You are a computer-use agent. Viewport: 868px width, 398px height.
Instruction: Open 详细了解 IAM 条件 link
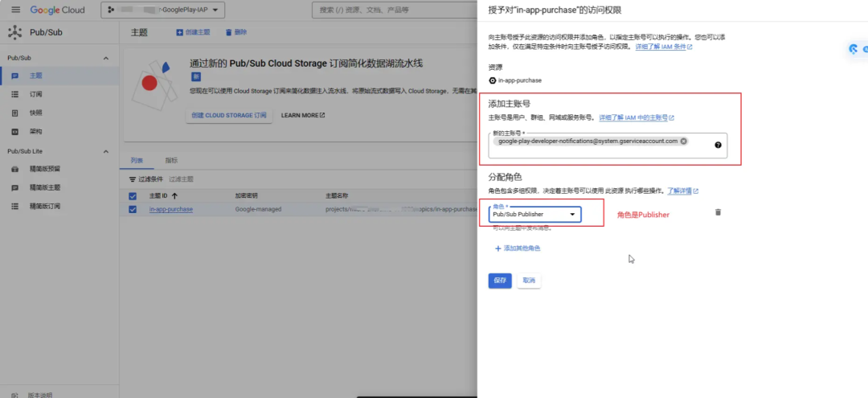click(x=664, y=47)
